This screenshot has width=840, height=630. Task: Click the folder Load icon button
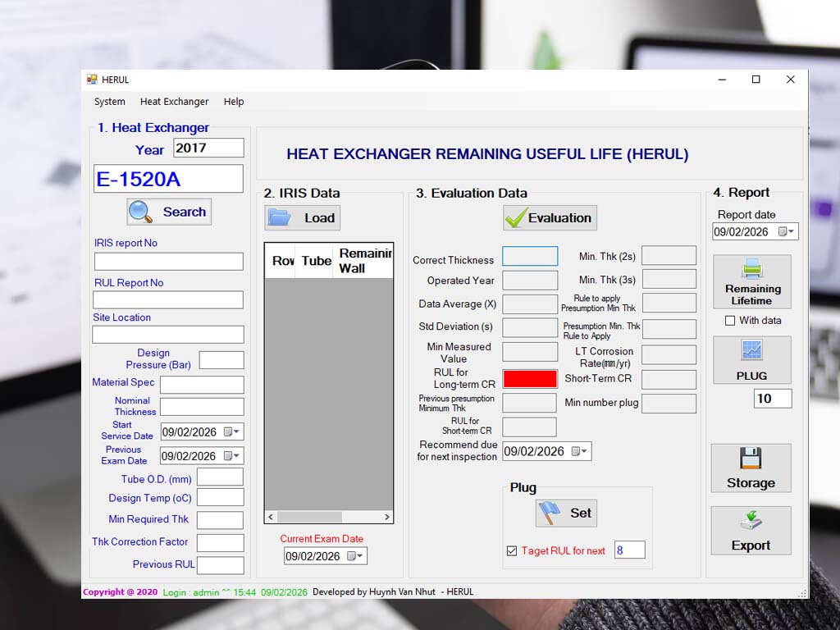(x=302, y=217)
